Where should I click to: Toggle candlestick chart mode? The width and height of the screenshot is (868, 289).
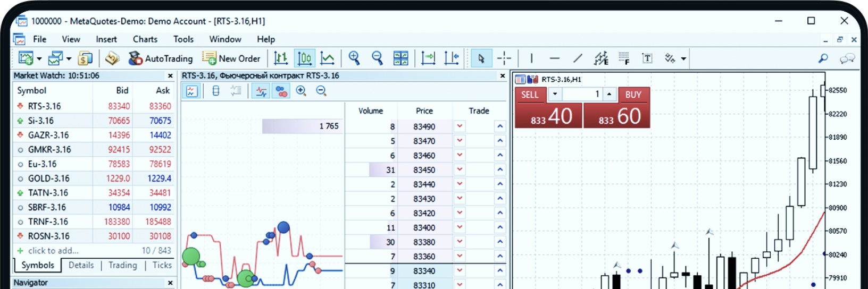coord(304,58)
